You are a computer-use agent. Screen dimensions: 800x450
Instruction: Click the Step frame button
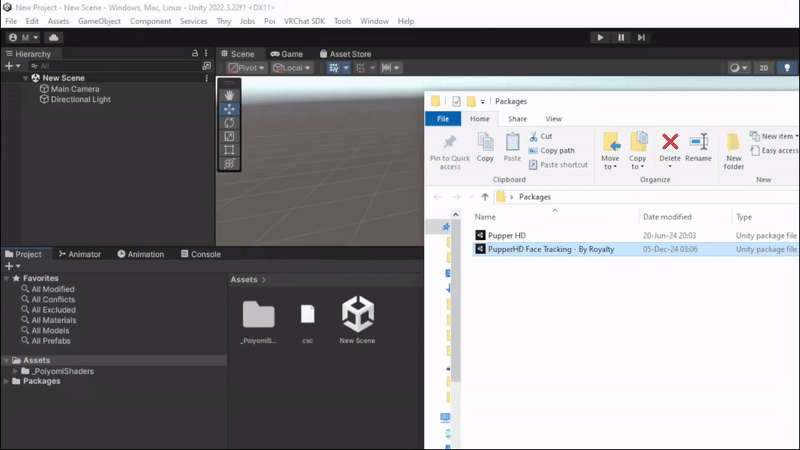(x=641, y=37)
